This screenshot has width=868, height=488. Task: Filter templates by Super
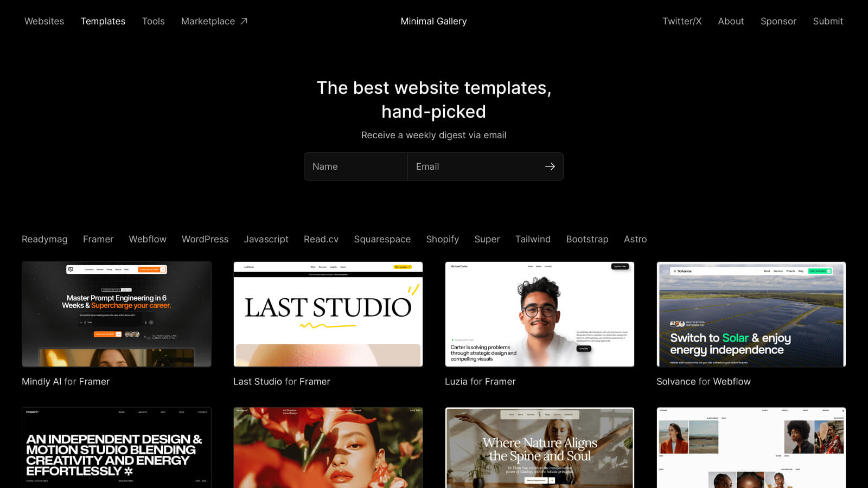click(487, 239)
